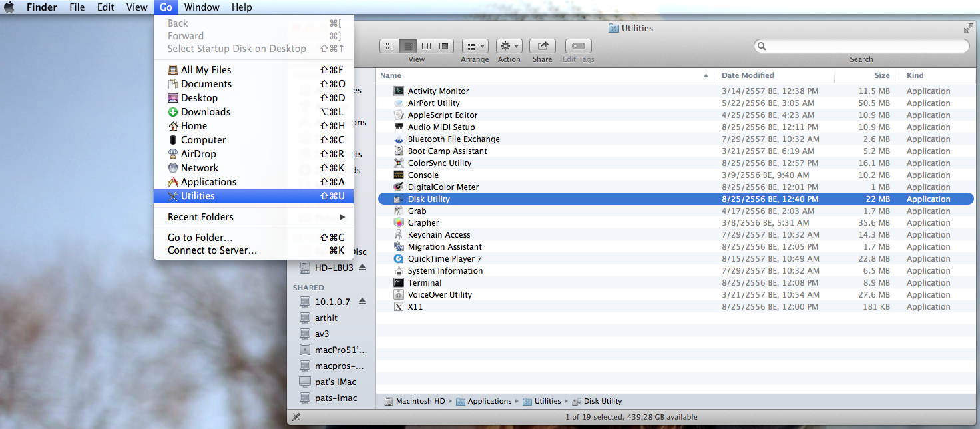Viewport: 980px width, 429px height.
Task: Choose Home from the Go menu
Action: pyautogui.click(x=254, y=126)
